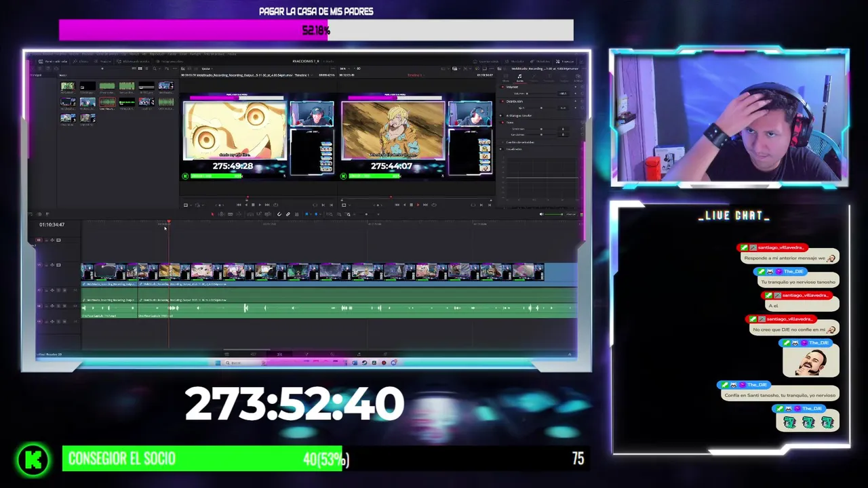The height and width of the screenshot is (488, 868).
Task: Play the source viewer clip
Action: [x=260, y=205]
